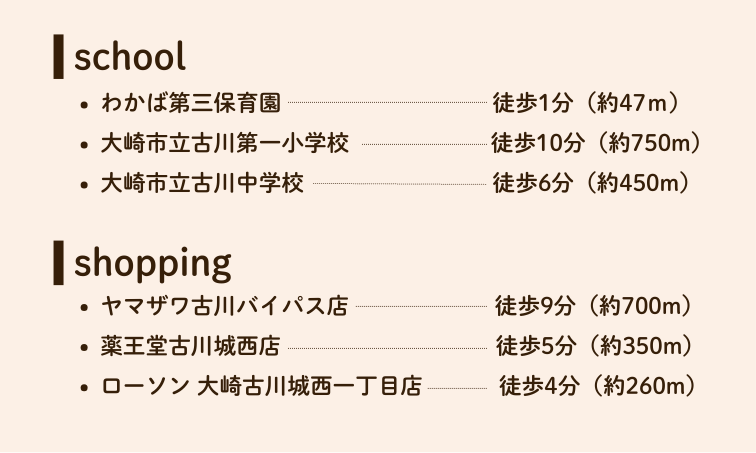Click the bullet before 大崎市立古川中学校
The height and width of the screenshot is (453, 756).
coord(86,185)
